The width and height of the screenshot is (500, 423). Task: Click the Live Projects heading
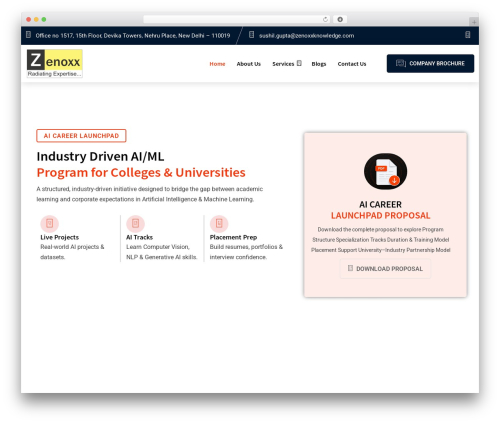tap(60, 237)
